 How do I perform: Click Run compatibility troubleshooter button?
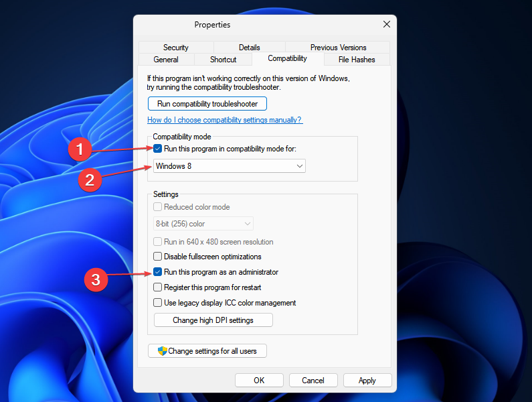(207, 104)
